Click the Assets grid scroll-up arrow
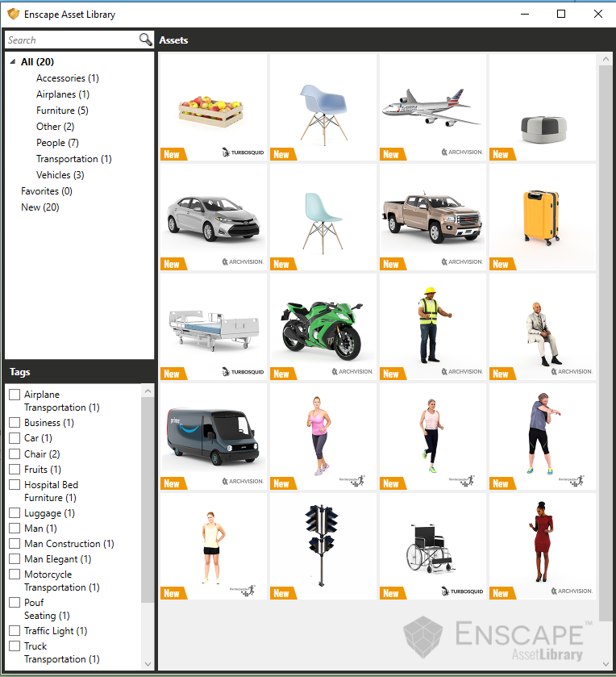616x677 pixels. click(606, 60)
